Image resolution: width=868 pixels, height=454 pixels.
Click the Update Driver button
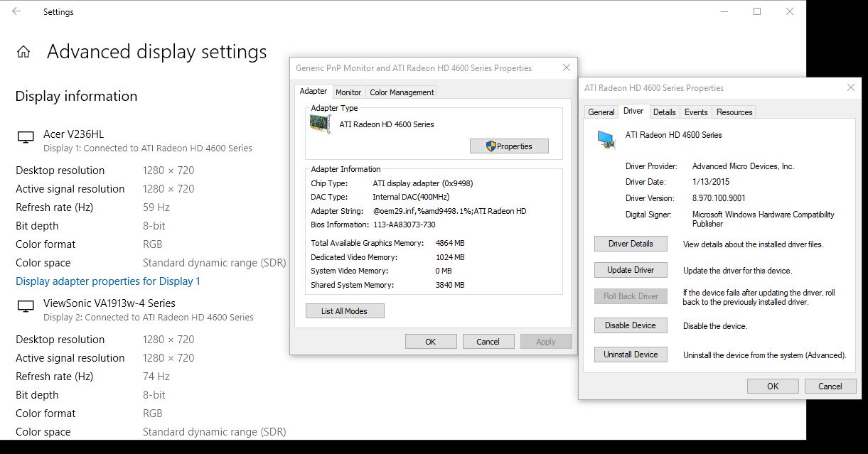pos(631,270)
